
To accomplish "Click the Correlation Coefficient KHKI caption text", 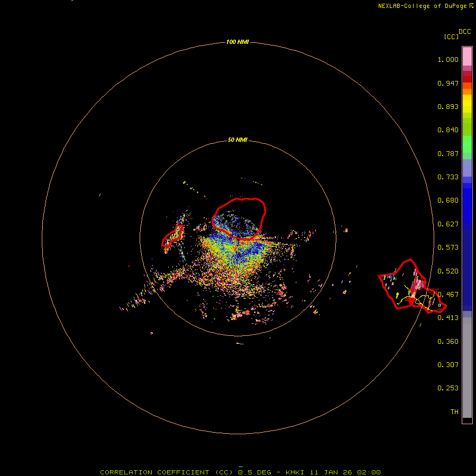I will (x=240, y=472).
